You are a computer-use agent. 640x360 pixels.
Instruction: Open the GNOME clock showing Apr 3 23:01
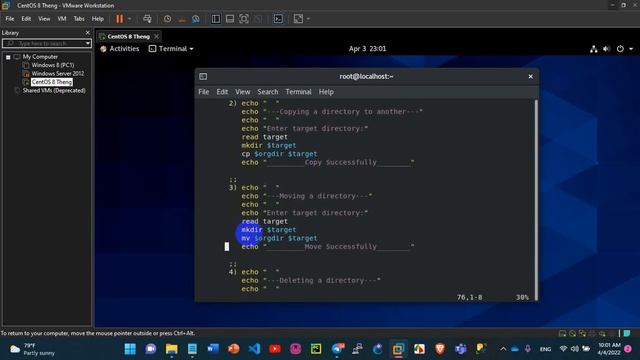(367, 49)
